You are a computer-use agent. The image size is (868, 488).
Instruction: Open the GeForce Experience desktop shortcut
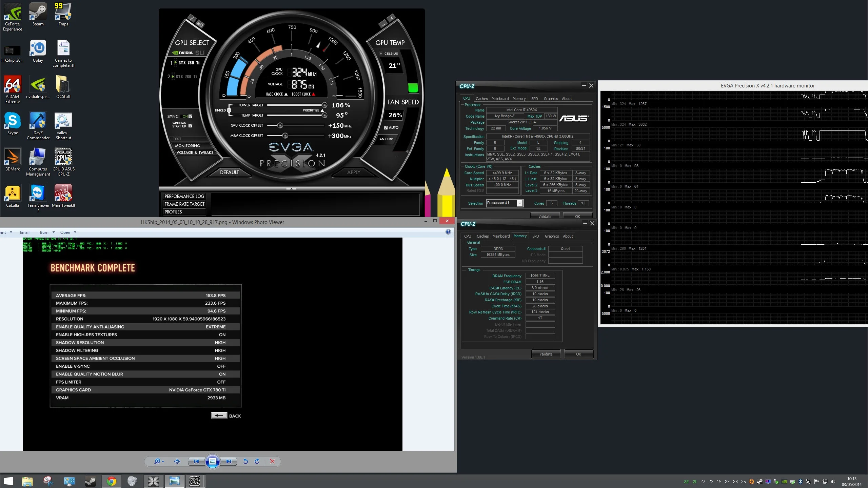click(13, 17)
